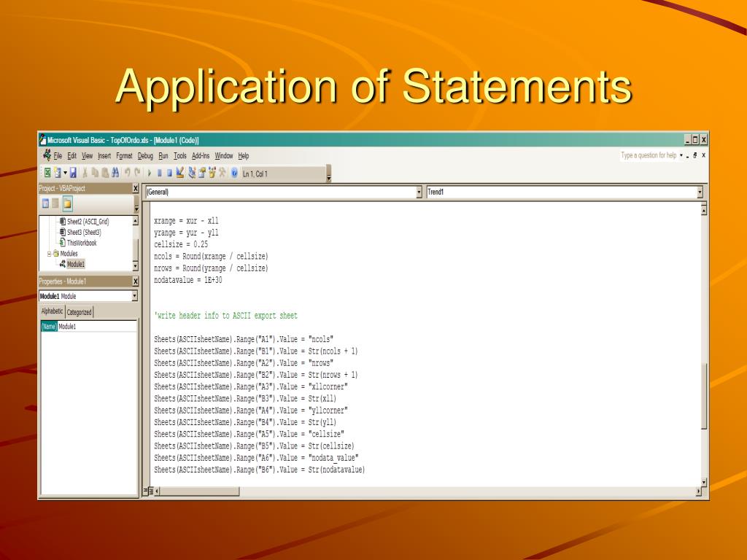Open the Run menu
Image resolution: width=747 pixels, height=560 pixels.
163,156
